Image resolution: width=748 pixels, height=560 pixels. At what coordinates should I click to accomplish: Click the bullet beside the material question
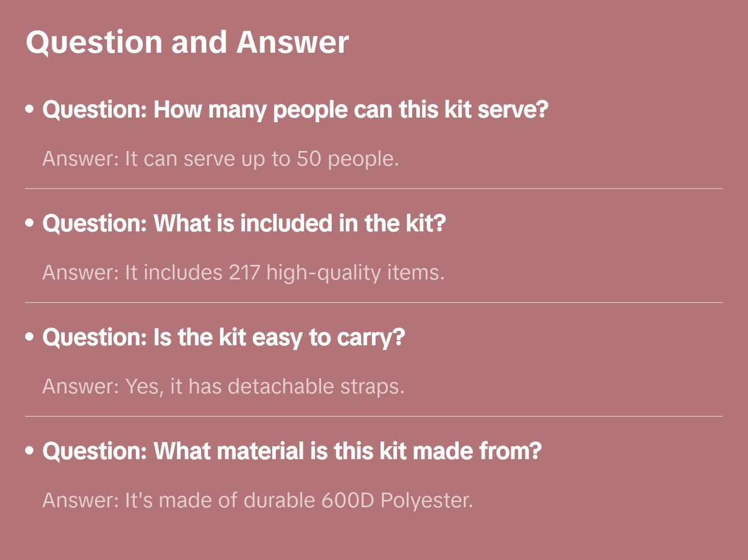(30, 451)
